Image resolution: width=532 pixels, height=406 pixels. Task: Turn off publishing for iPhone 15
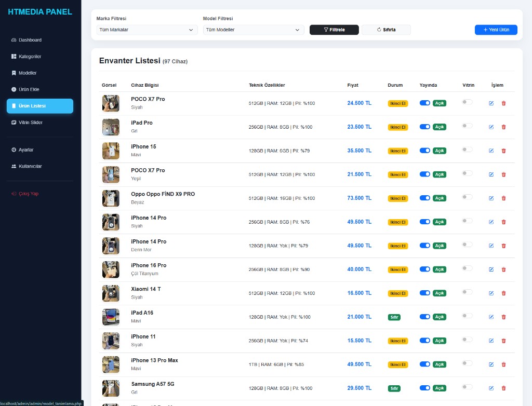point(425,150)
